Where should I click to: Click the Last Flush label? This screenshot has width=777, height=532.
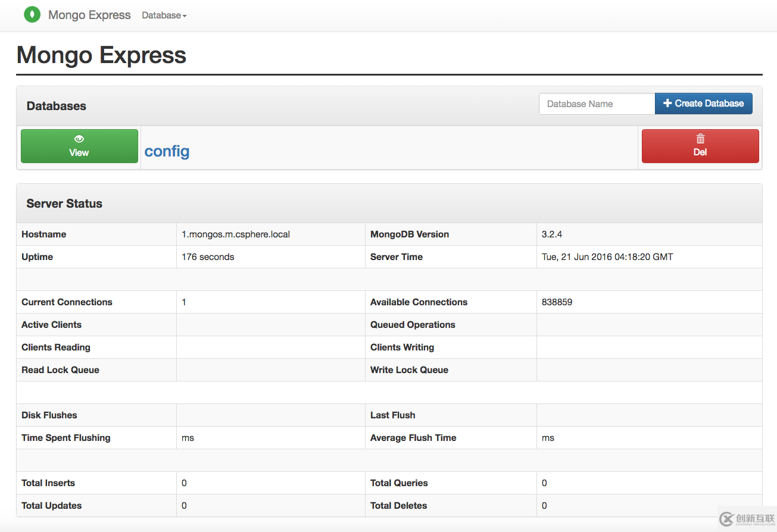(393, 415)
